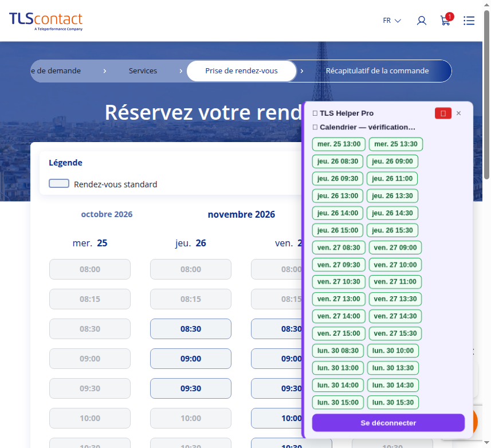The image size is (491, 448).
Task: Pick the mer. 25 13:30 chip in helper panel
Action: (396, 144)
